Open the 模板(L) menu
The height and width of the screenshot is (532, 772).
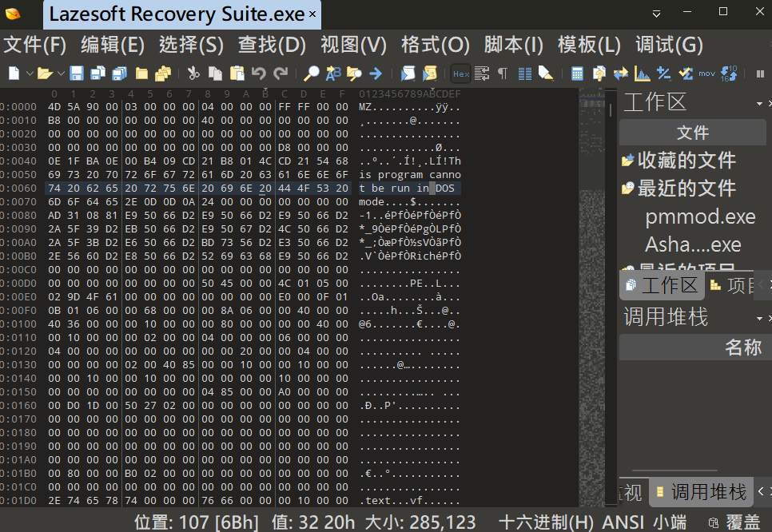pos(589,45)
